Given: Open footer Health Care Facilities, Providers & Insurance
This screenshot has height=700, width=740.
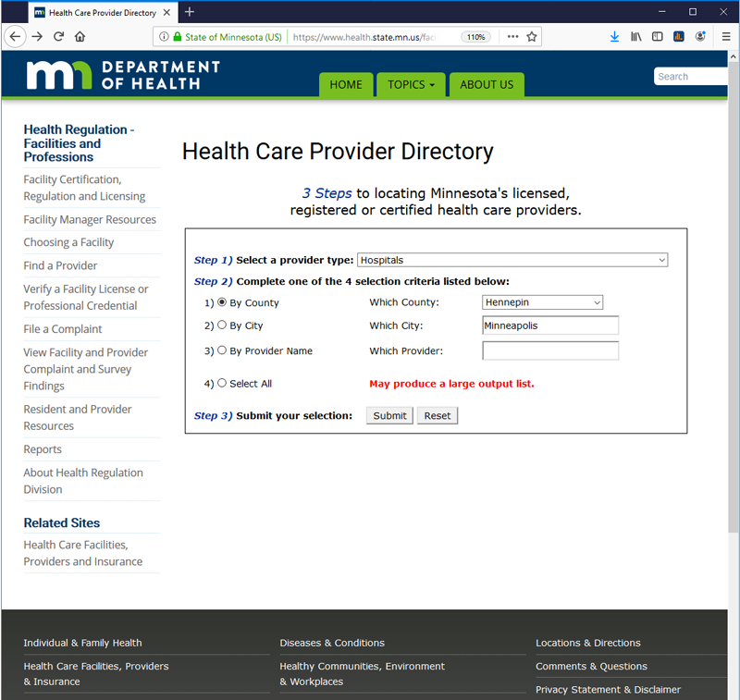Looking at the screenshot, I should 96,673.
